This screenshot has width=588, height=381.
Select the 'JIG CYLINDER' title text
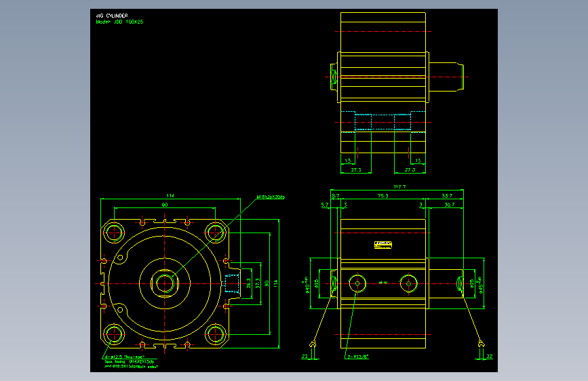coord(112,16)
